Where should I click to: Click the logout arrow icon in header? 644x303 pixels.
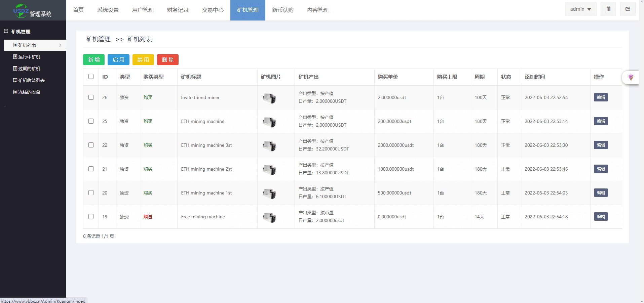628,9
